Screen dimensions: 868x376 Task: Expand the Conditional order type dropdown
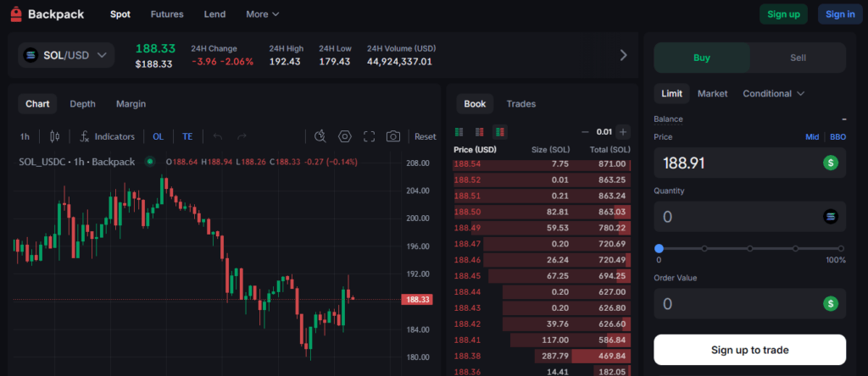click(x=773, y=94)
